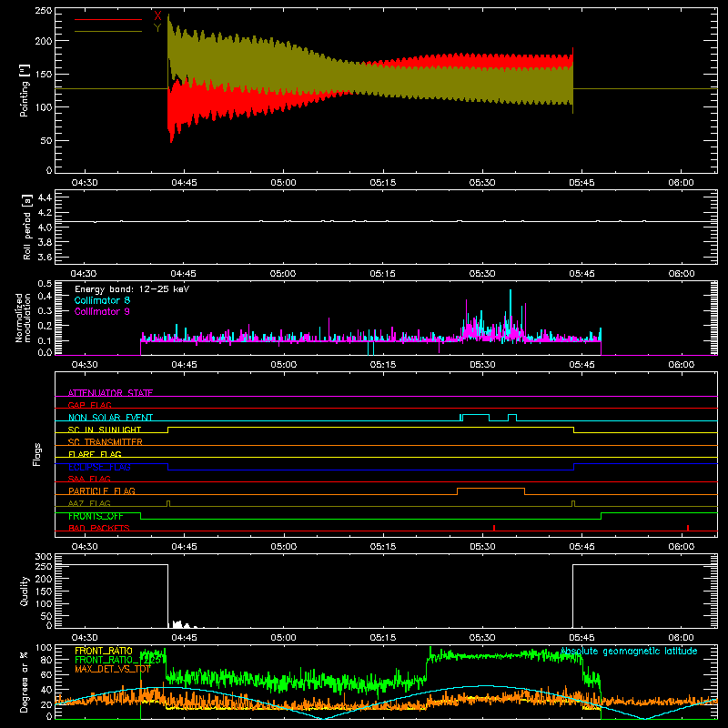Click the MAX_DET_VS_TOT legend entry

point(113,669)
